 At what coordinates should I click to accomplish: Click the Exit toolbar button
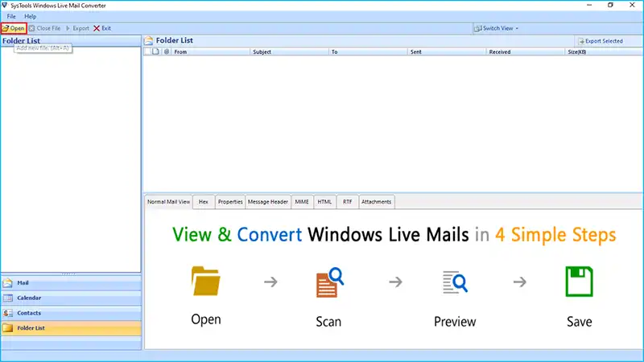102,28
